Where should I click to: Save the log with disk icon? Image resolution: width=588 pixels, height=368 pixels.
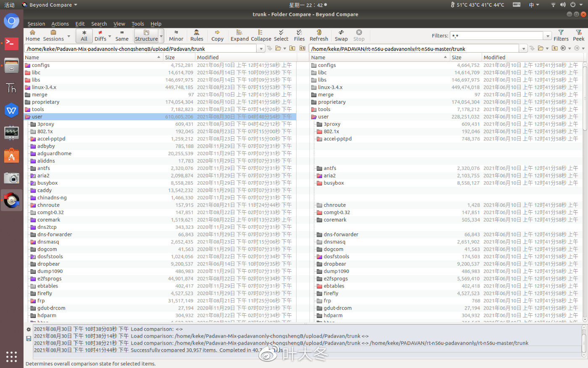pos(29,339)
